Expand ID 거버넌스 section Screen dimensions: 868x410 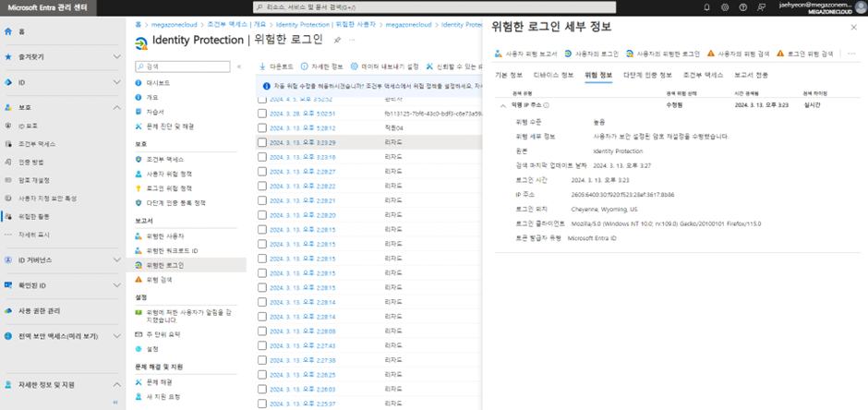(x=116, y=259)
